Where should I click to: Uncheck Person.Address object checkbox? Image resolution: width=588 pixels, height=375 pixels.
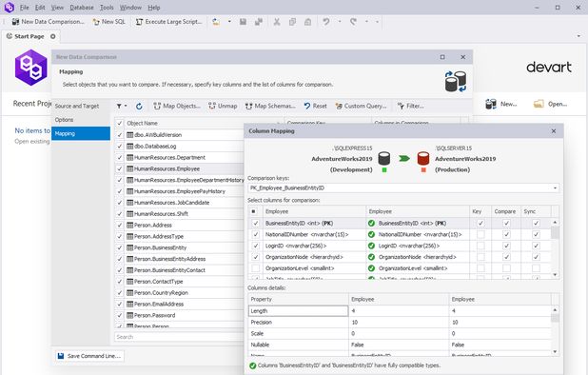(120, 225)
